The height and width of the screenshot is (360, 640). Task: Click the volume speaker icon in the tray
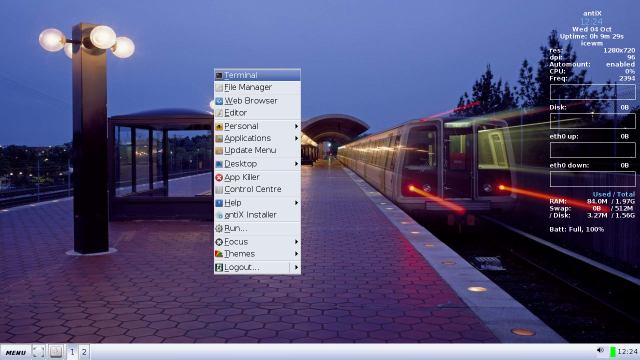tap(600, 350)
